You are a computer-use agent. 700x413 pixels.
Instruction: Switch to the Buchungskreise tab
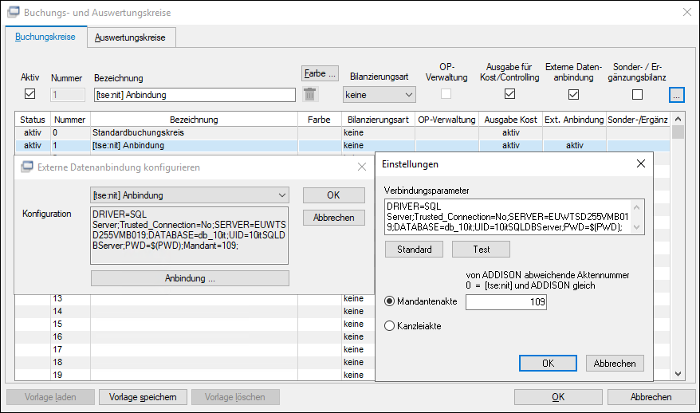45,37
